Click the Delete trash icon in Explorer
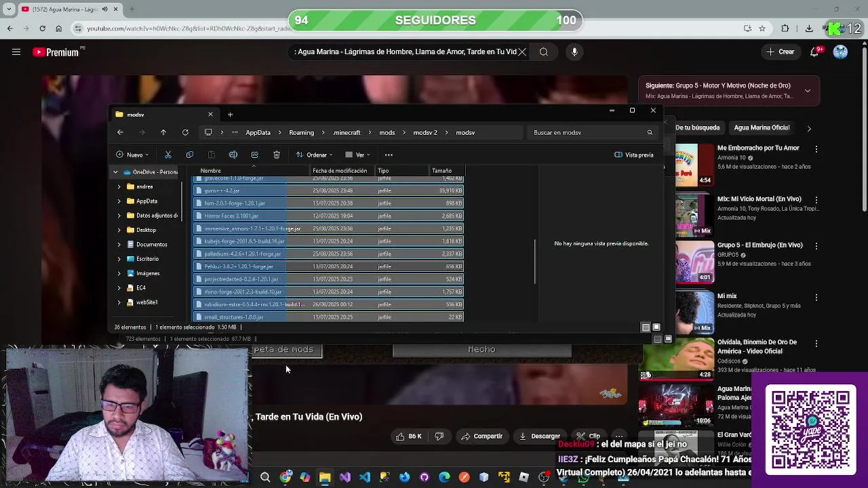The height and width of the screenshot is (488, 868). point(277,155)
